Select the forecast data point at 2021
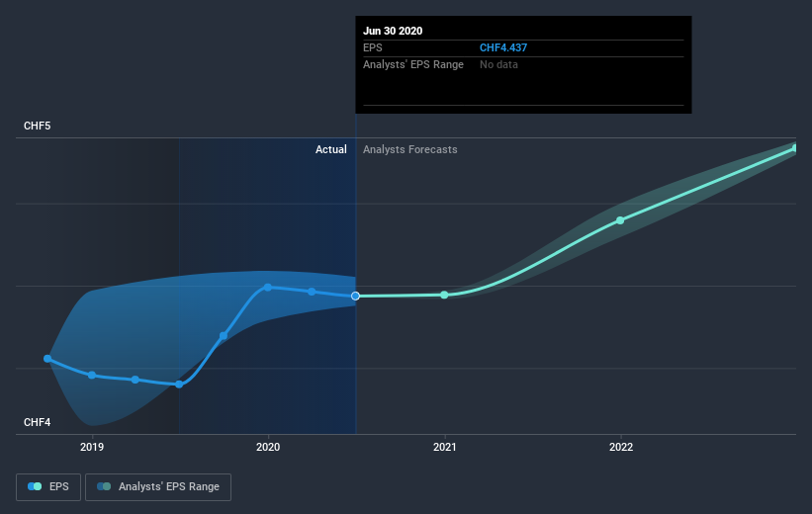 pos(444,295)
